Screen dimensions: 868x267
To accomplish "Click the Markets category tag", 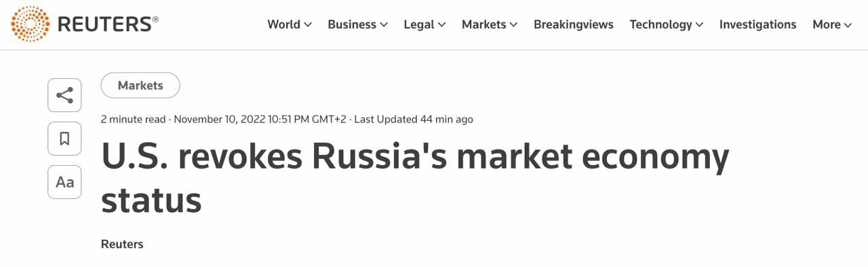I will pyautogui.click(x=140, y=86).
